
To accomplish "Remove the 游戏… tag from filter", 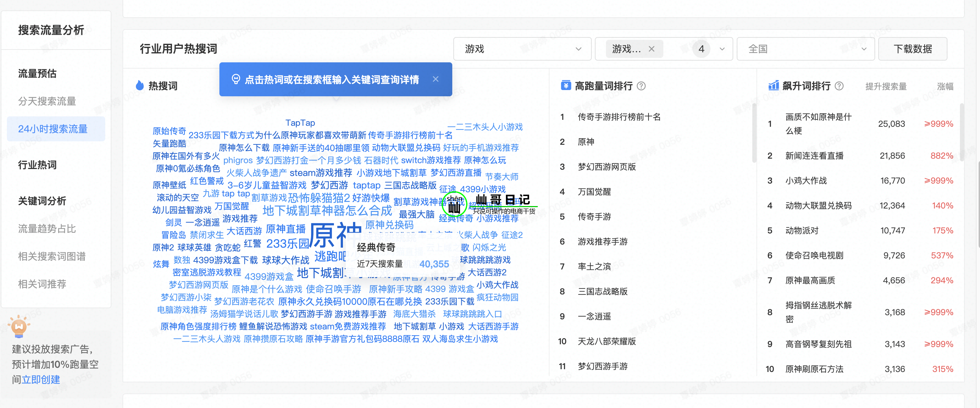I will pos(651,49).
